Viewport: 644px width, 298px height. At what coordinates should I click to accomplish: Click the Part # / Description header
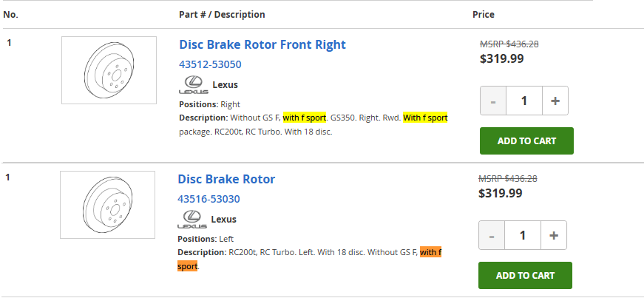point(222,15)
